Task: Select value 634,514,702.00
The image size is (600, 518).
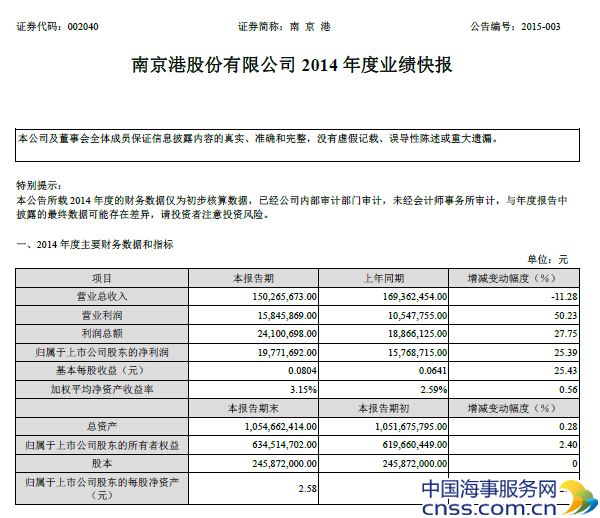Action: pos(285,445)
